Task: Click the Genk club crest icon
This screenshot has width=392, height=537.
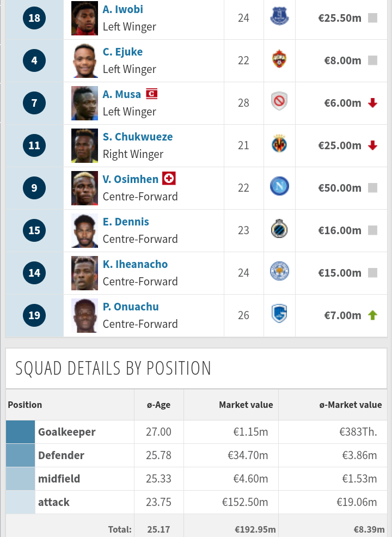Action: pyautogui.click(x=279, y=314)
